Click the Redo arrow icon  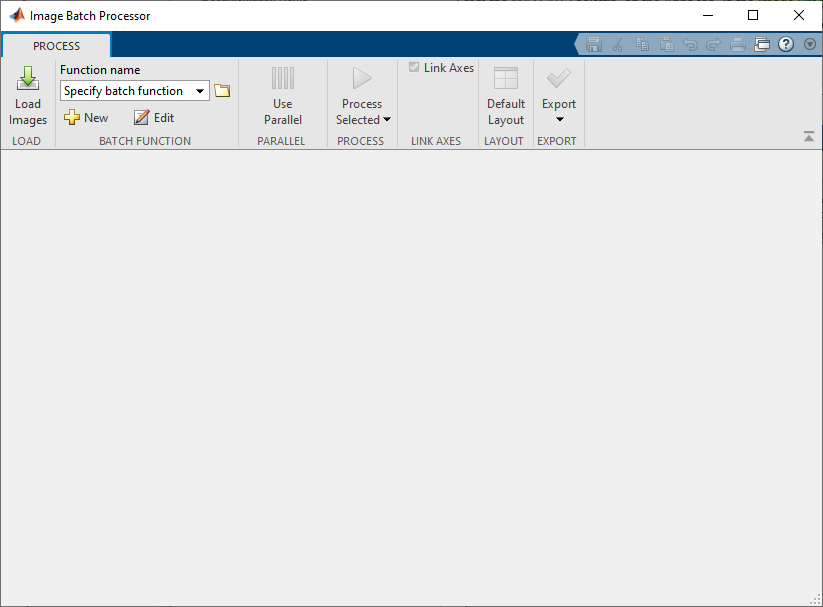tap(714, 45)
